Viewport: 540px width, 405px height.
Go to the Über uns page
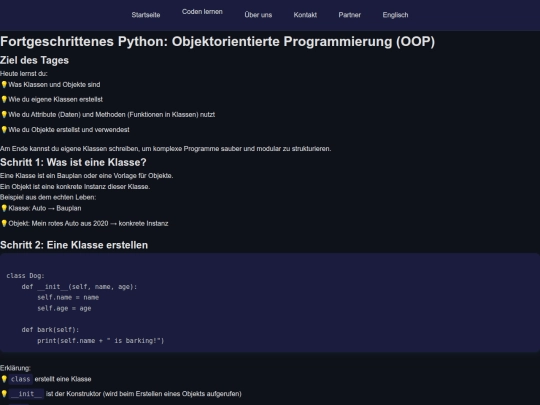point(258,15)
